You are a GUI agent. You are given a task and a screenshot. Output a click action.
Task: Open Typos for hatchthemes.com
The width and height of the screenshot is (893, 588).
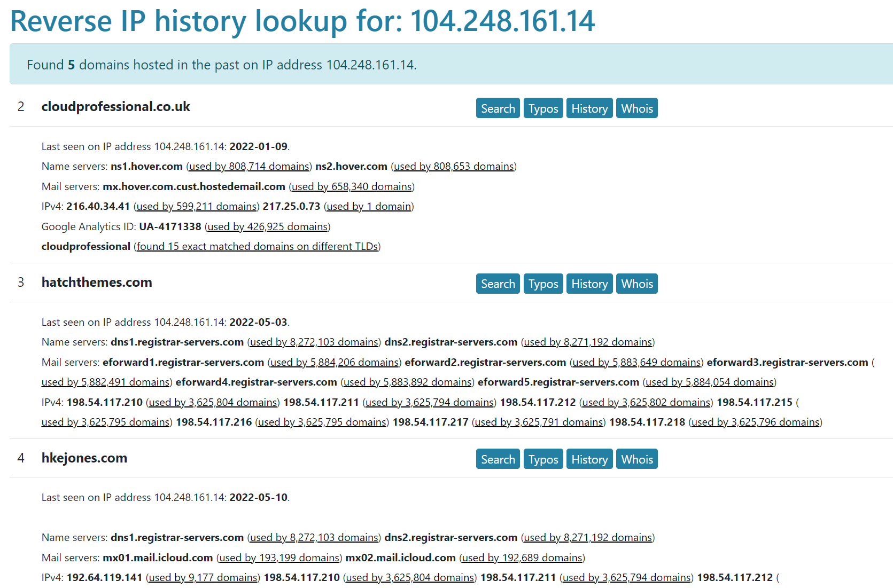(x=543, y=284)
